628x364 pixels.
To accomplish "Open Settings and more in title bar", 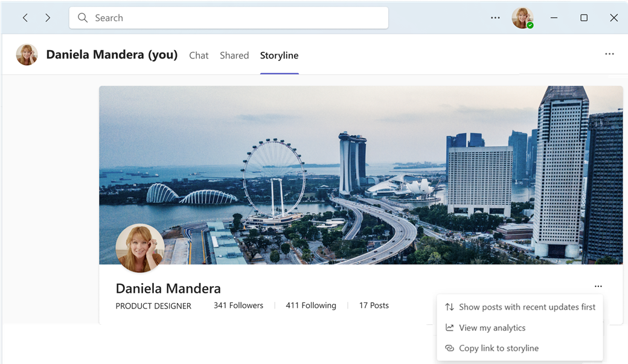I will (x=495, y=18).
